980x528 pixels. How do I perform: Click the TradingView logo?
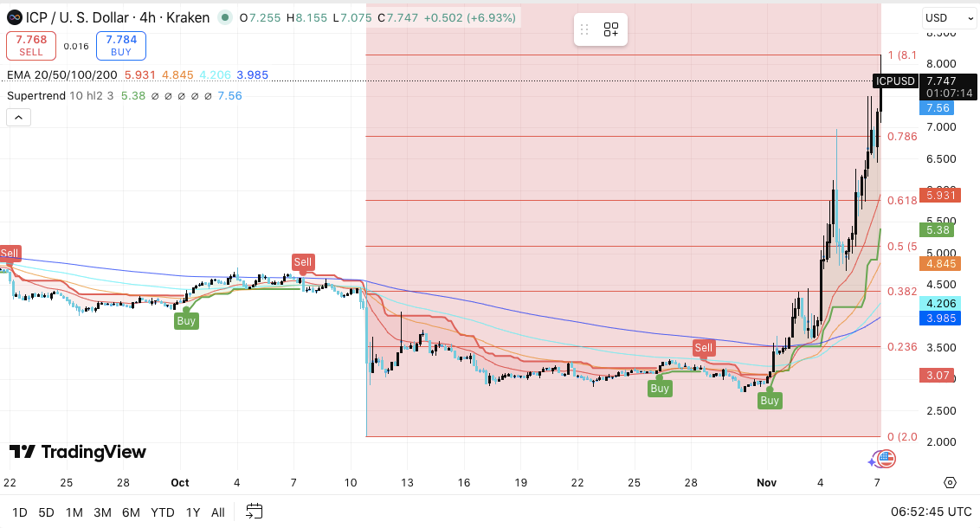[x=78, y=452]
